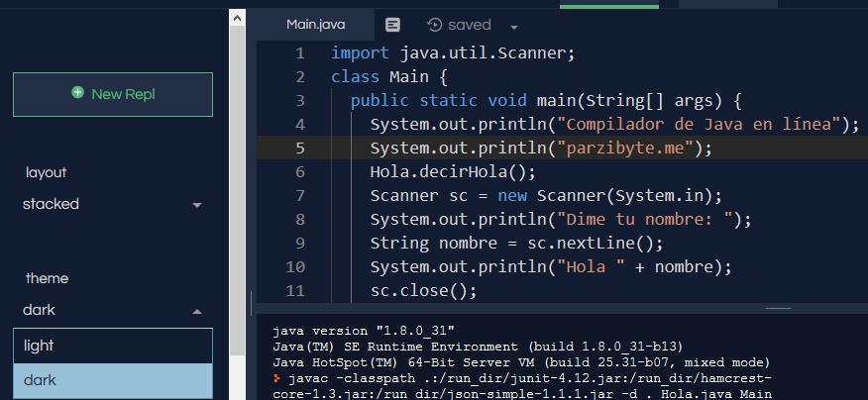Viewport: 868px width, 400px height.
Task: Switch to the Main.java tab
Action: click(x=314, y=25)
